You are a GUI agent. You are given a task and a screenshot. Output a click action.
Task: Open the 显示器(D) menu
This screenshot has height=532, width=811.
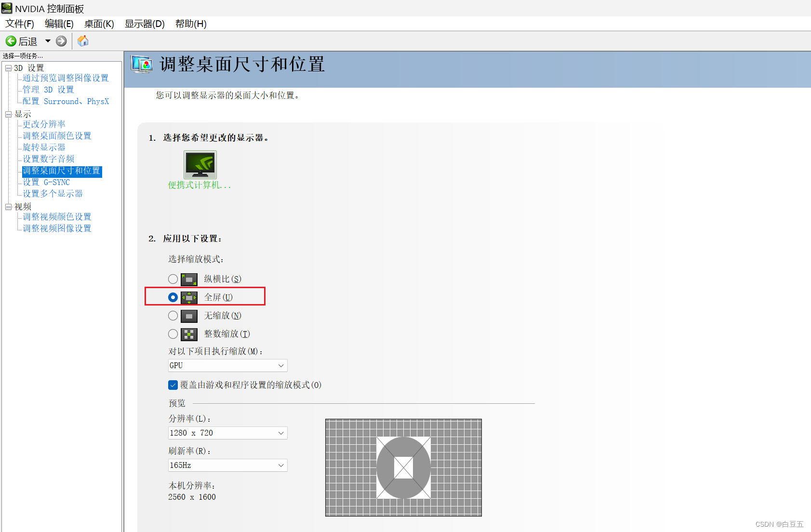click(x=145, y=24)
